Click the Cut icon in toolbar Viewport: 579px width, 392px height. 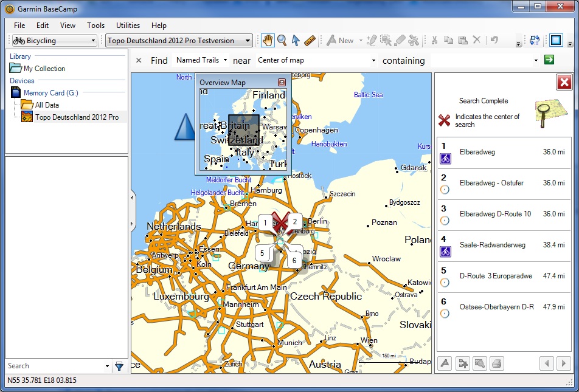click(x=435, y=40)
